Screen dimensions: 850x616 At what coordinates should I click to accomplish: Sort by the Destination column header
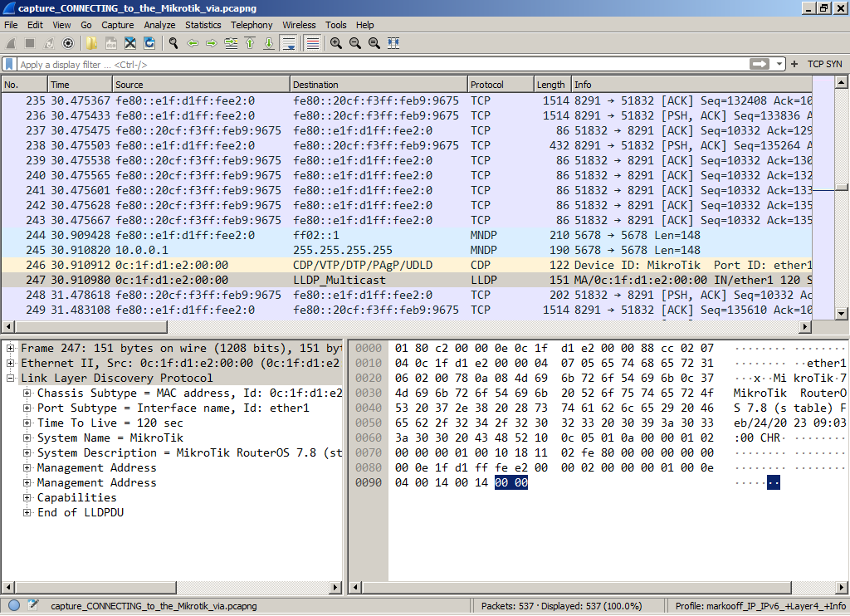(379, 85)
